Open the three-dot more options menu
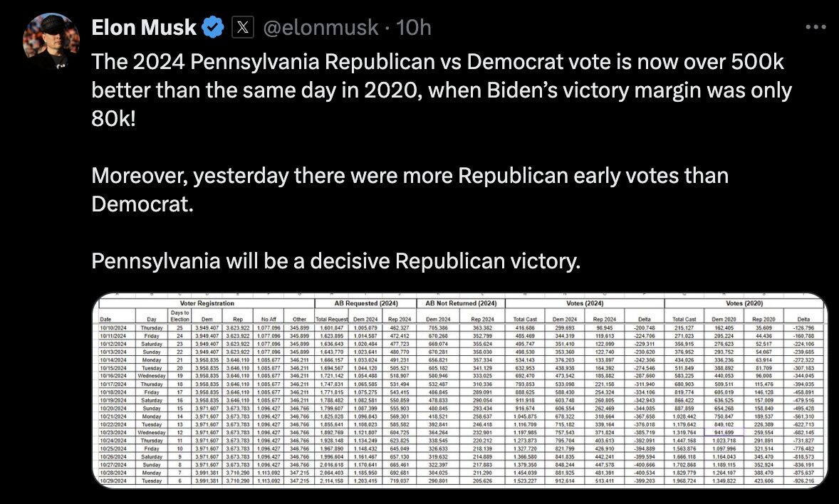The width and height of the screenshot is (839, 504). (x=815, y=27)
